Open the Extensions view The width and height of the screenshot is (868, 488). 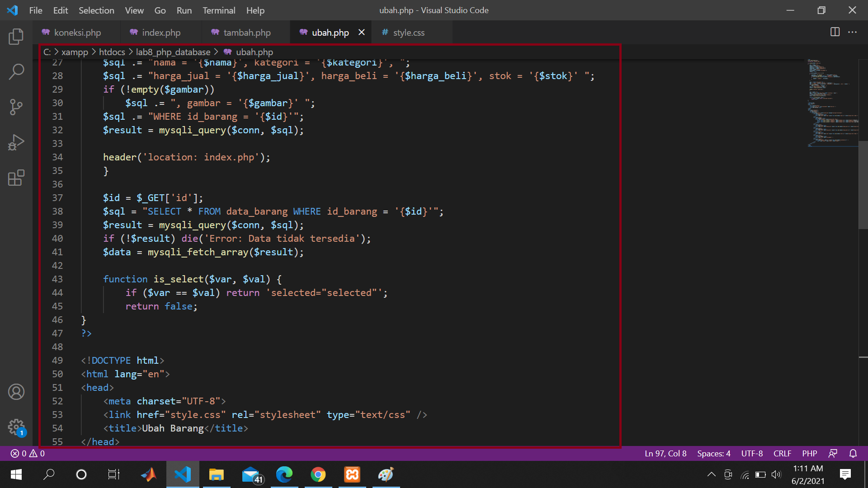[16, 178]
